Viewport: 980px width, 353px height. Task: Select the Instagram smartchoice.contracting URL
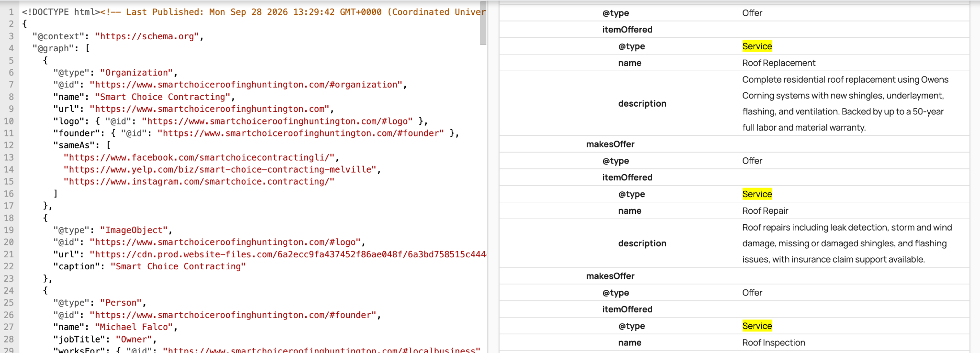click(x=199, y=182)
